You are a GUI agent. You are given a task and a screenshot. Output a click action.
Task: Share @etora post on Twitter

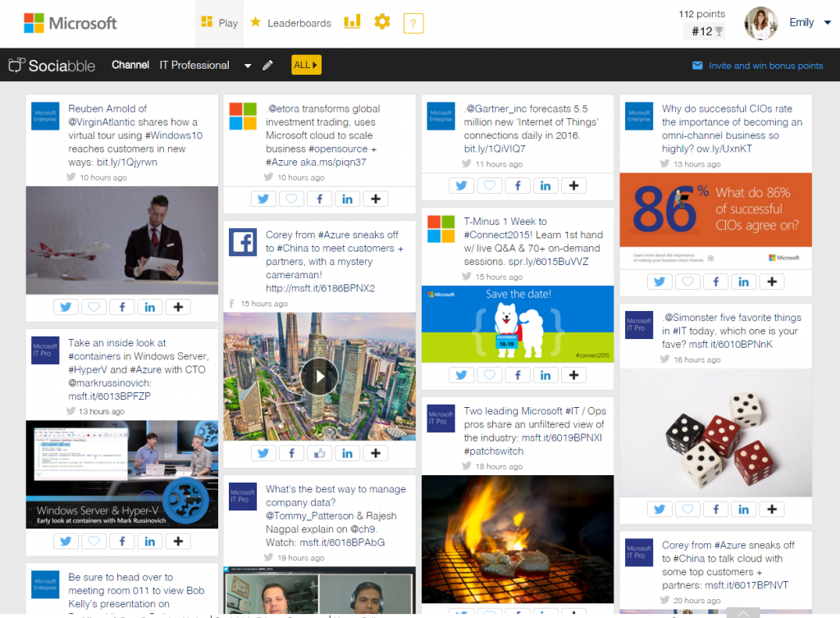263,199
